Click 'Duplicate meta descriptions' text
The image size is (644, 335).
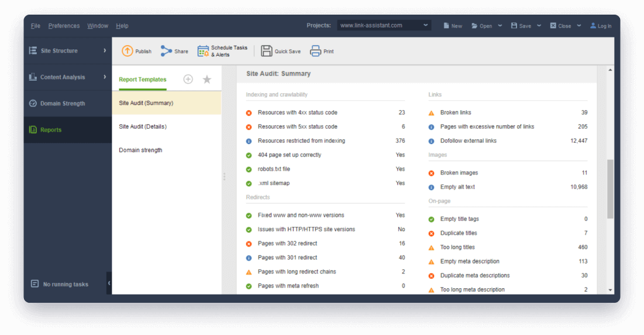pos(475,275)
